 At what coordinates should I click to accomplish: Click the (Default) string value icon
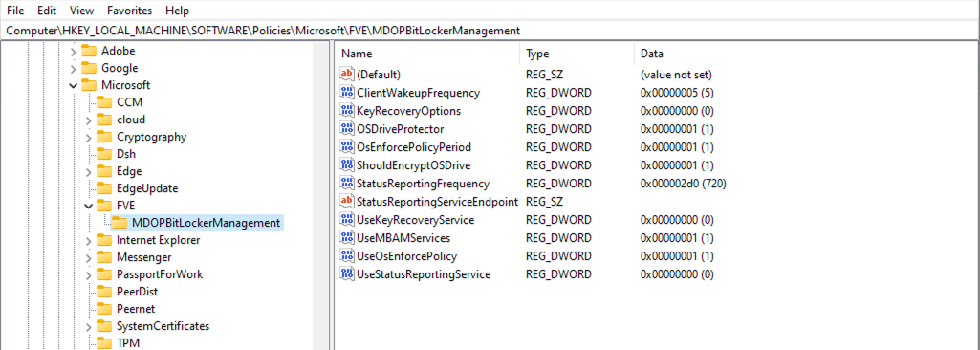coord(346,75)
